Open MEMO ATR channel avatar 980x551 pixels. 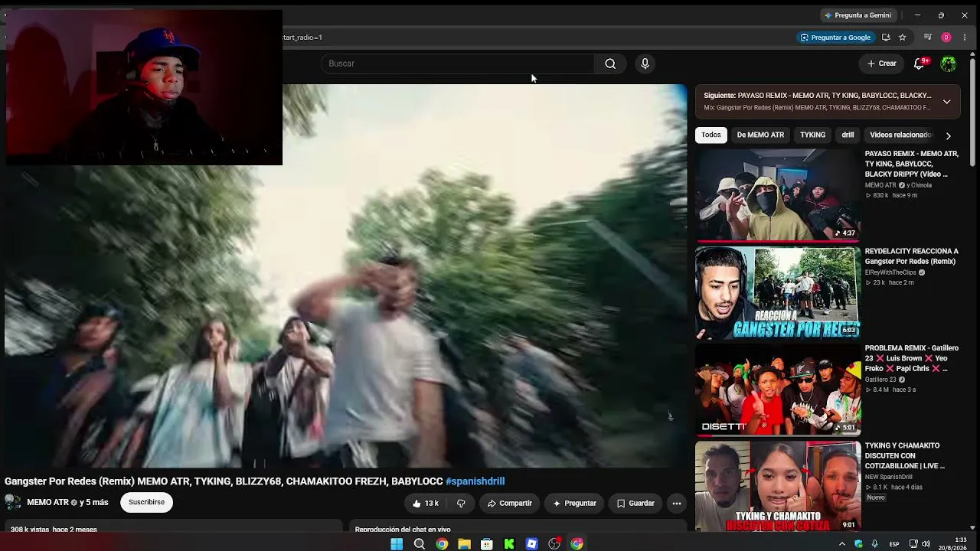click(13, 502)
